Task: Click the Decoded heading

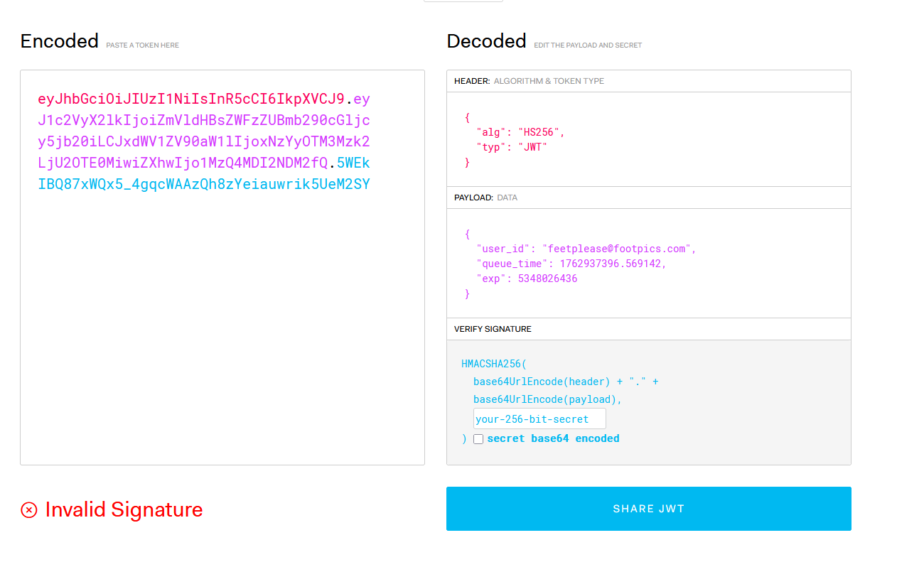Action: pos(486,41)
